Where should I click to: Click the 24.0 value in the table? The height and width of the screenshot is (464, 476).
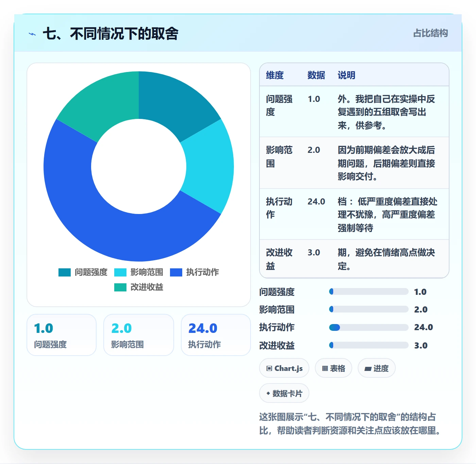(x=316, y=202)
